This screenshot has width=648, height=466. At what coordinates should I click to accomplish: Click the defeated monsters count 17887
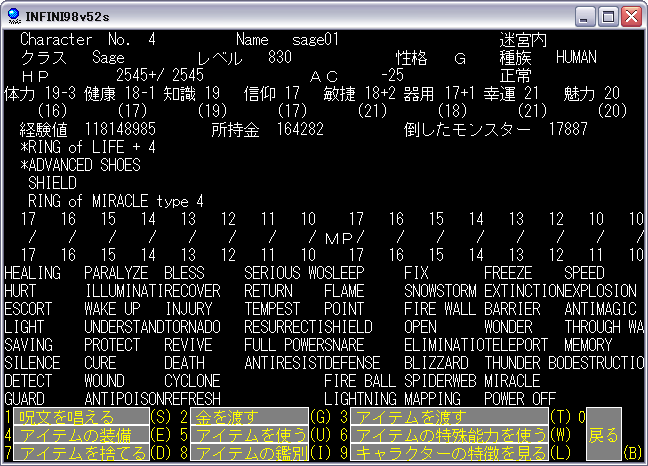(568, 129)
